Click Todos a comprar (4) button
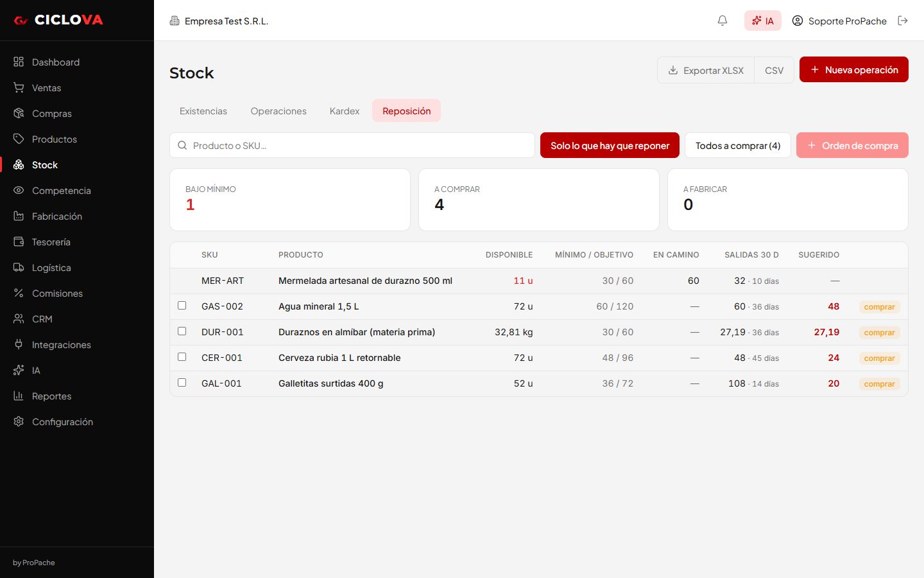924x578 pixels. 738,145
